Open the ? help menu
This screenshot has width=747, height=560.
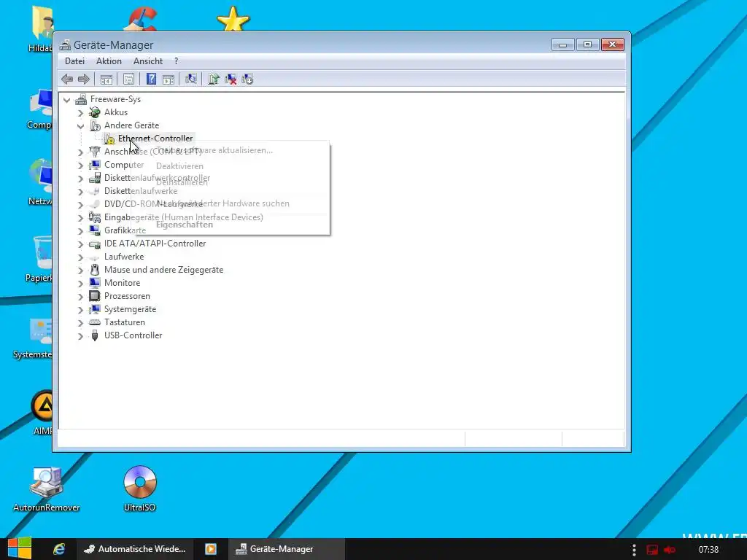pyautogui.click(x=177, y=61)
